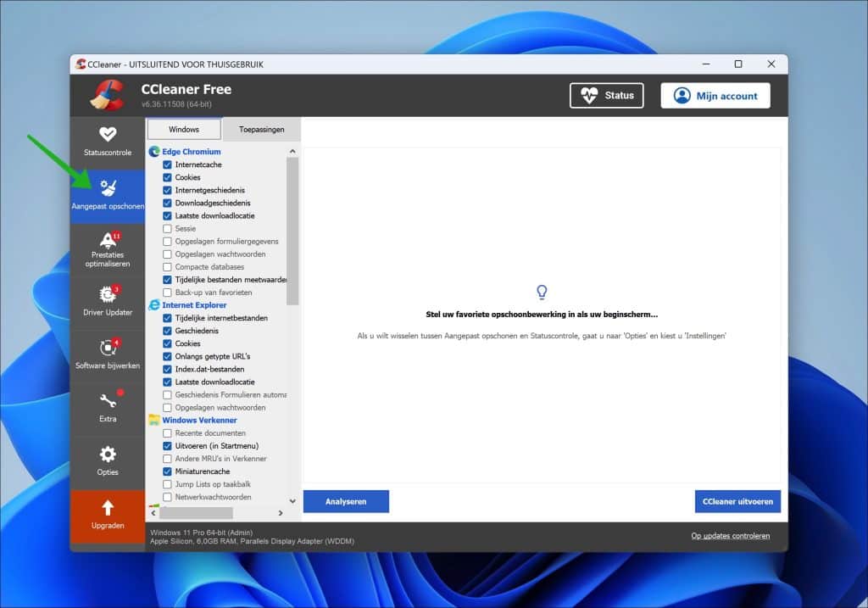Click the version text v6.36.11508 (64-bit)
868x608 pixels.
tap(176, 104)
